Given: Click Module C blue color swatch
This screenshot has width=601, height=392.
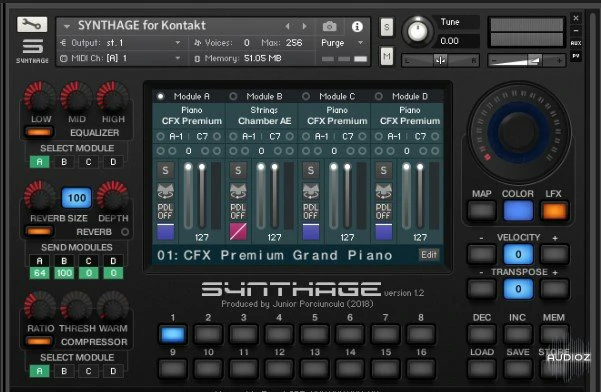Looking at the screenshot, I should pyautogui.click(x=311, y=232).
